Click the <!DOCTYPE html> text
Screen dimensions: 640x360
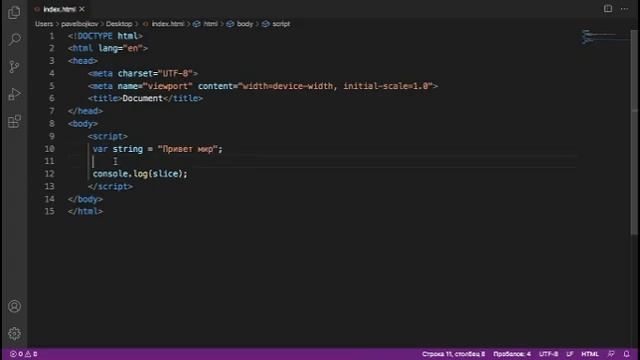[105, 36]
